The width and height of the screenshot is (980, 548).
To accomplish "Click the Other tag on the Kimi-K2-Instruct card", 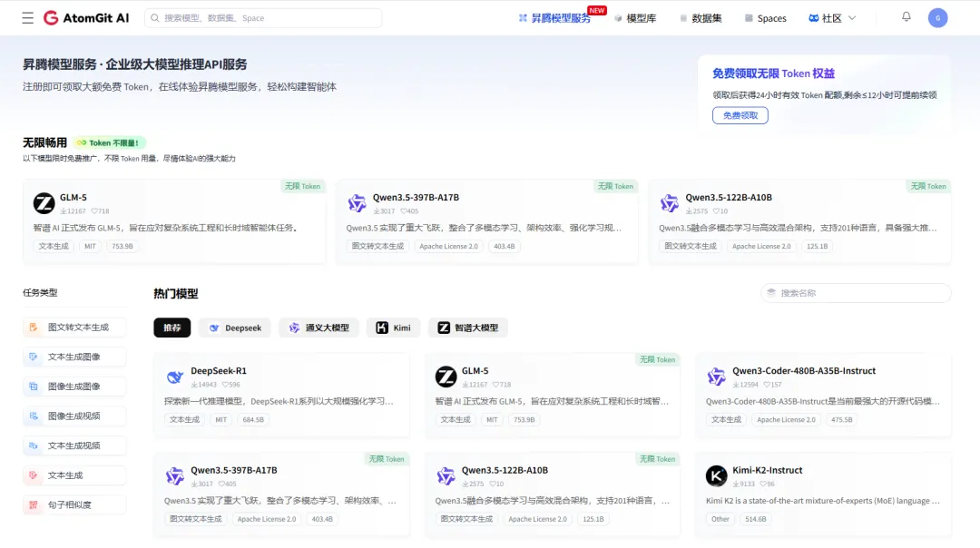I will tap(720, 519).
